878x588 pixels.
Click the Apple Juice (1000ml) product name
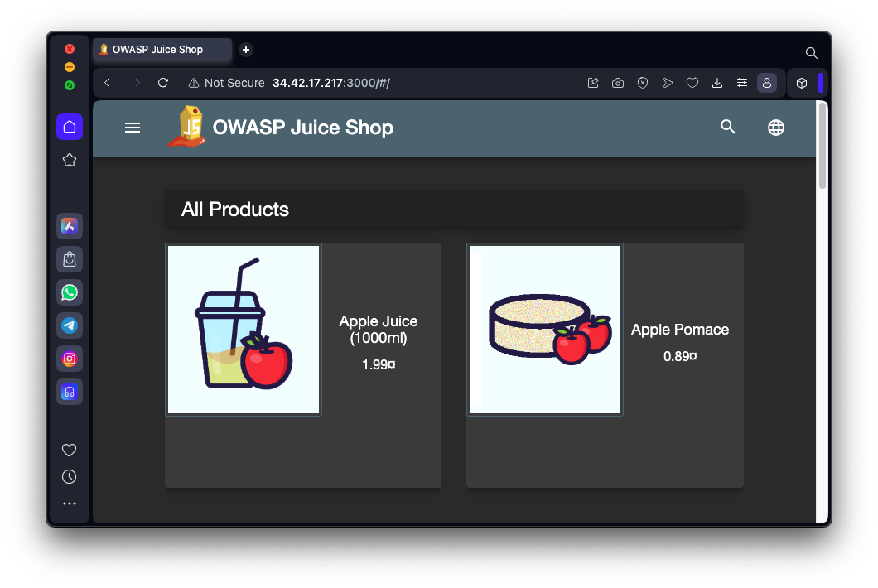(379, 330)
